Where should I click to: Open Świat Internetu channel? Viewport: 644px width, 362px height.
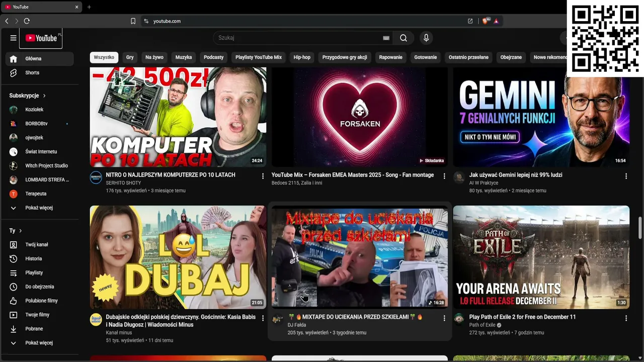[x=40, y=151]
